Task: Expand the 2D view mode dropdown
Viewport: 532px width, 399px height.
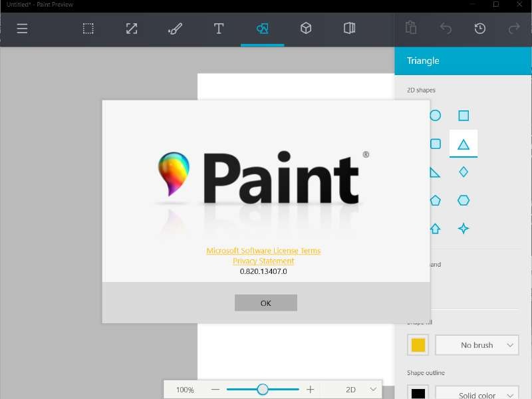Action: tap(360, 390)
